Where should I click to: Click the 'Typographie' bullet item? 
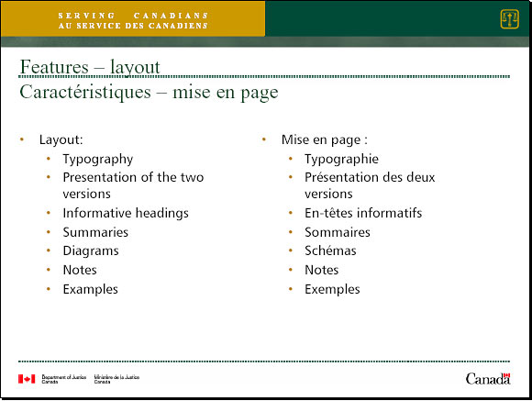pyautogui.click(x=341, y=160)
